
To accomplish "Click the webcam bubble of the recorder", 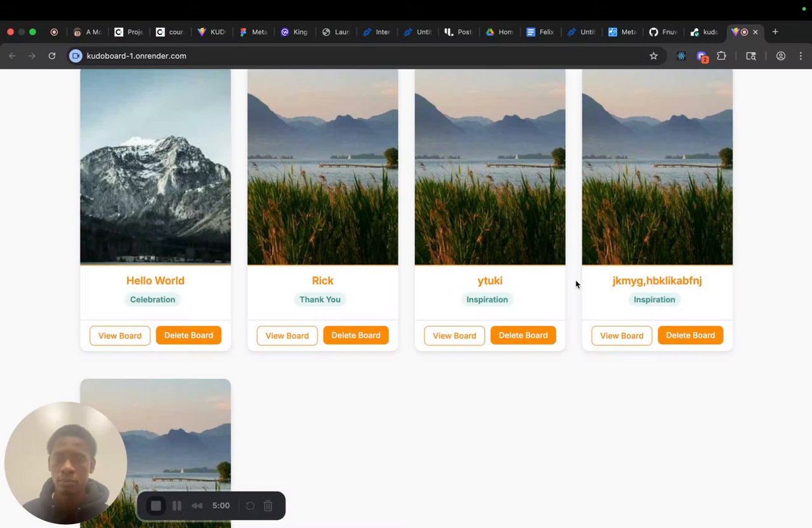I will click(66, 463).
